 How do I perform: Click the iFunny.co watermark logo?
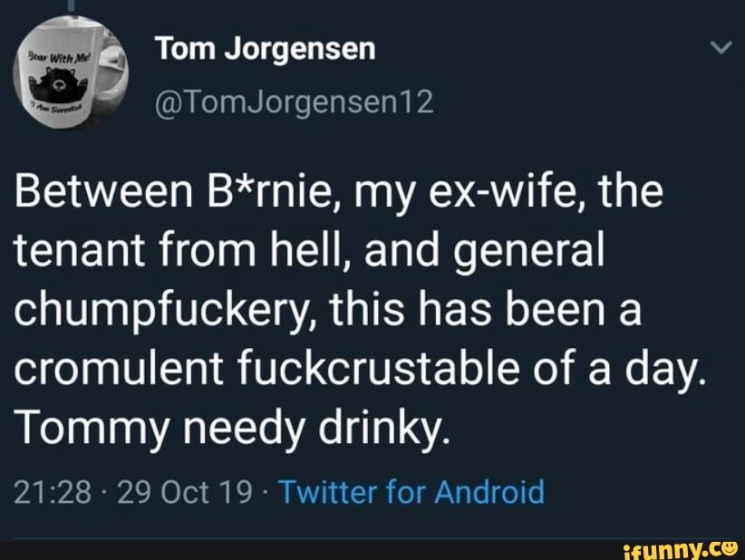click(683, 546)
